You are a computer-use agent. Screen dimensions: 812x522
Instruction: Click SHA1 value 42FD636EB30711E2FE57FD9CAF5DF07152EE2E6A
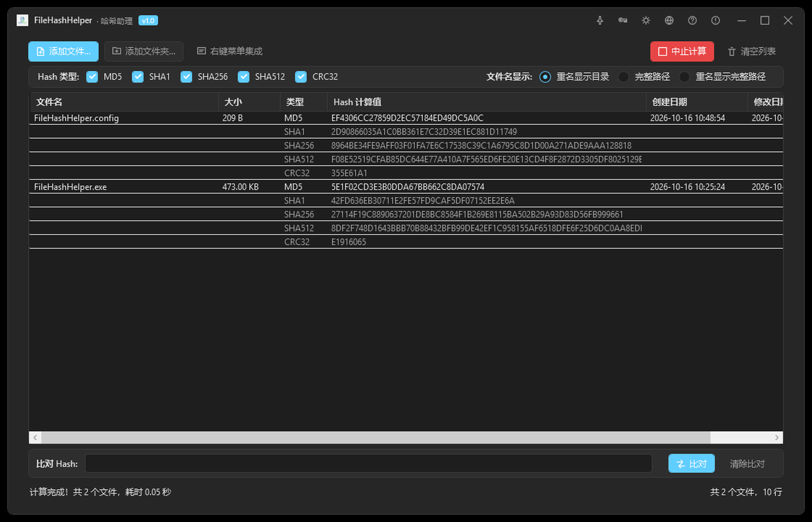(423, 201)
